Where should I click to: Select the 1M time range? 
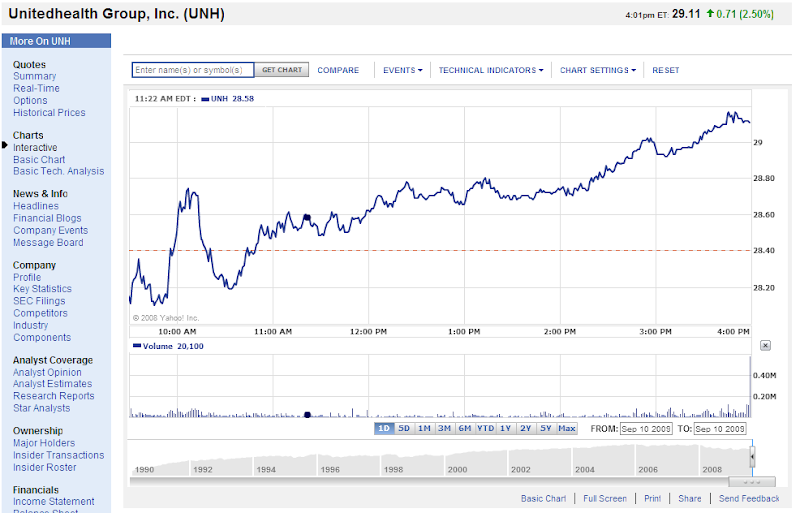pos(424,428)
